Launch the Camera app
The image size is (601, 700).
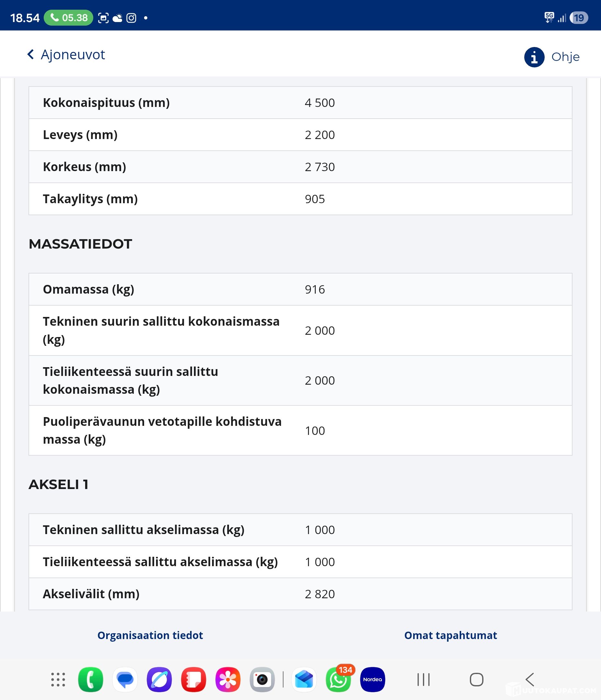click(262, 679)
